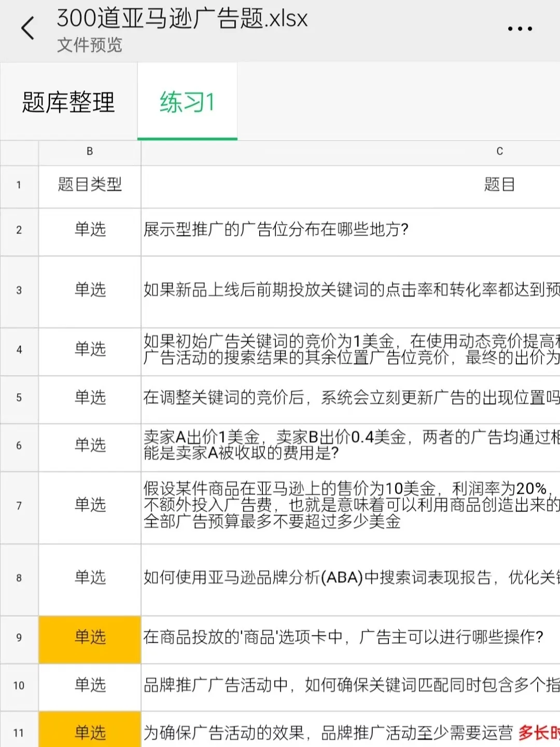This screenshot has height=747, width=560.
Task: Tap the back arrow icon
Action: (x=27, y=28)
